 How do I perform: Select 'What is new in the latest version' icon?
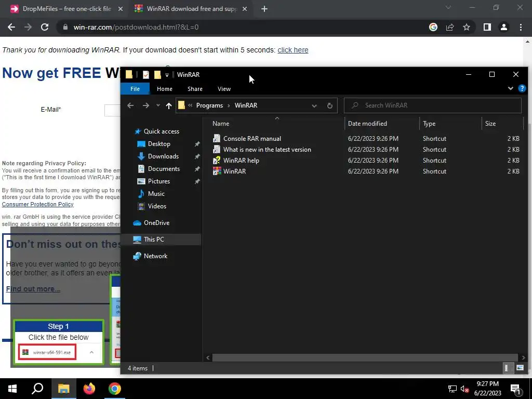coord(217,149)
